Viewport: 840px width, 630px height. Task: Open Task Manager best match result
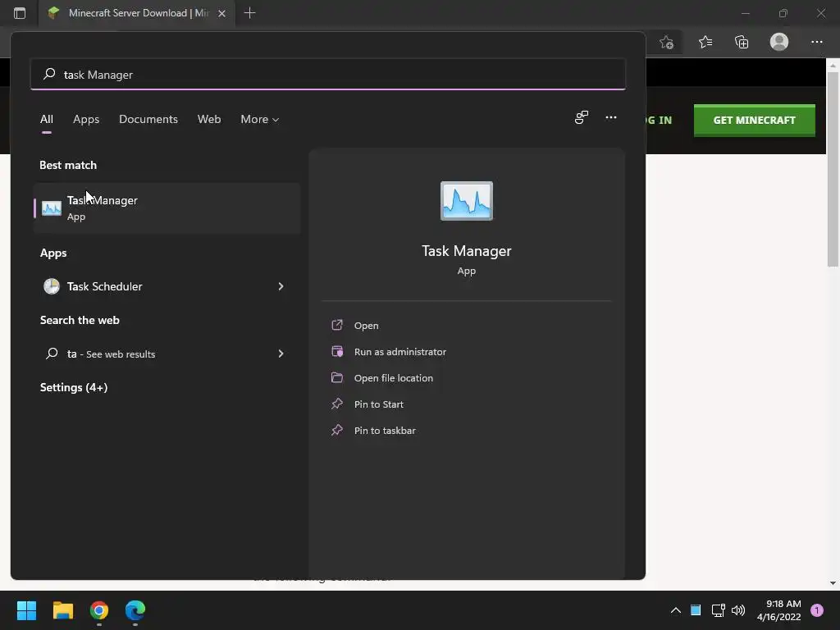click(167, 208)
